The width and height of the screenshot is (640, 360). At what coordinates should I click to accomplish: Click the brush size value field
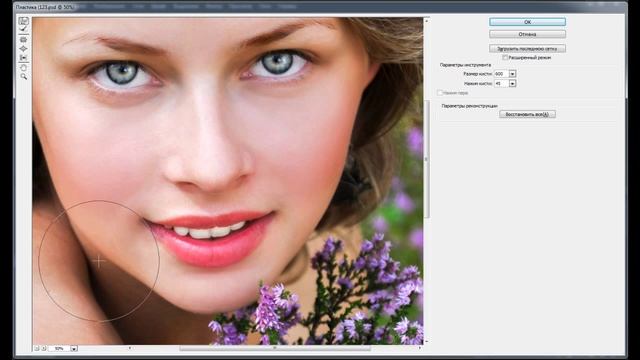pos(501,74)
